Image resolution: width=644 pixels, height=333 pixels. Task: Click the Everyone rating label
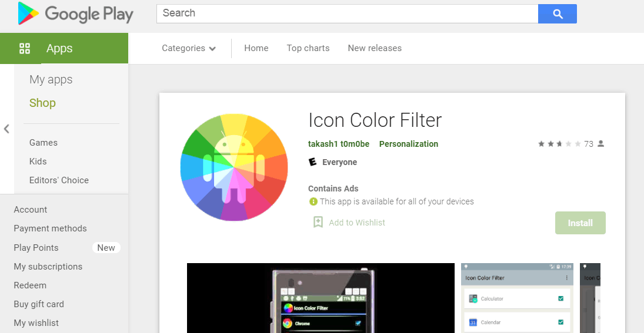[340, 163]
